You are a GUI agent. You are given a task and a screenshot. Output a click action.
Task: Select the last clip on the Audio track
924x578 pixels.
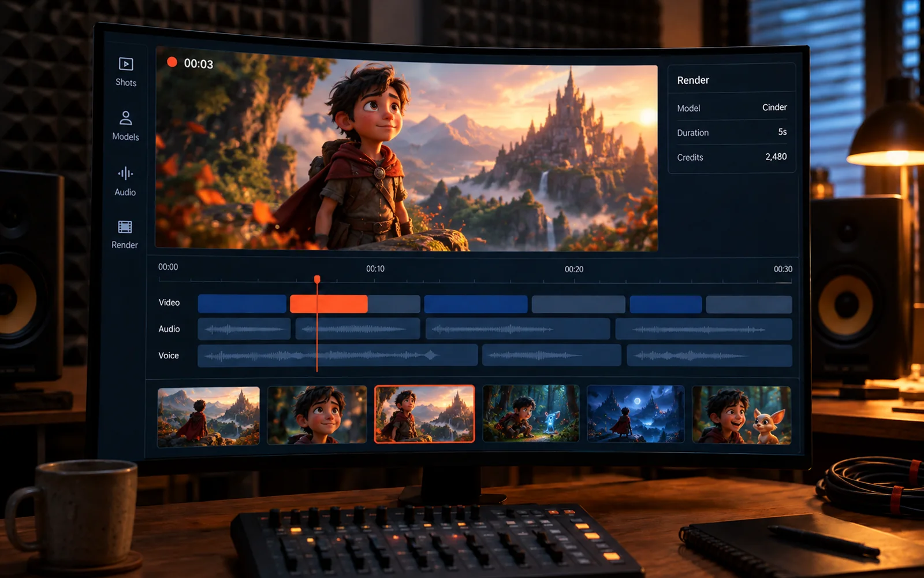703,329
